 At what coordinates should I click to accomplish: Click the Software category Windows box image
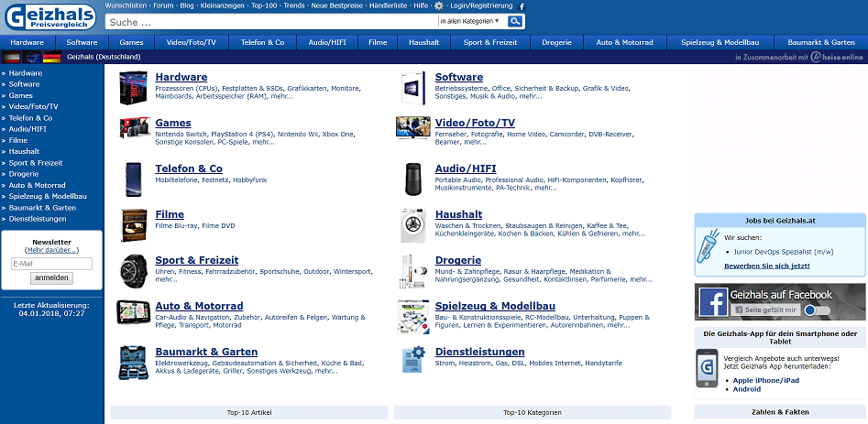pos(413,88)
